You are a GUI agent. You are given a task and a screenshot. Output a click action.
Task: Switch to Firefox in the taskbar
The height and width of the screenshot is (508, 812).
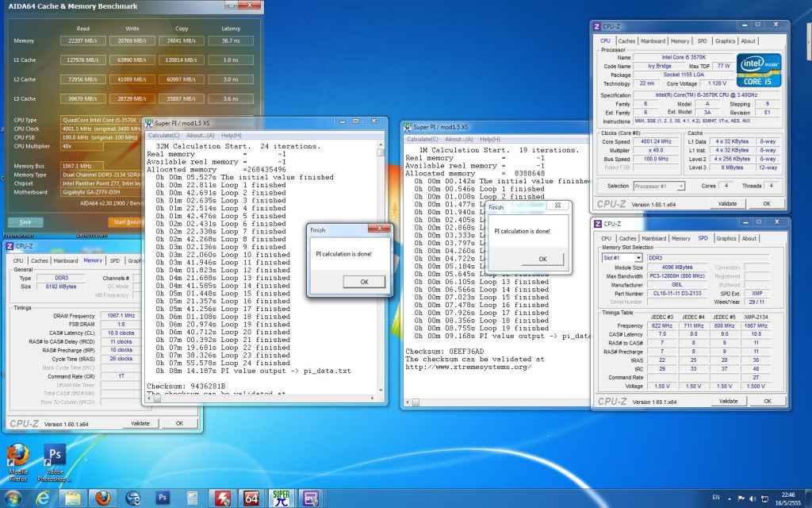(x=102, y=498)
